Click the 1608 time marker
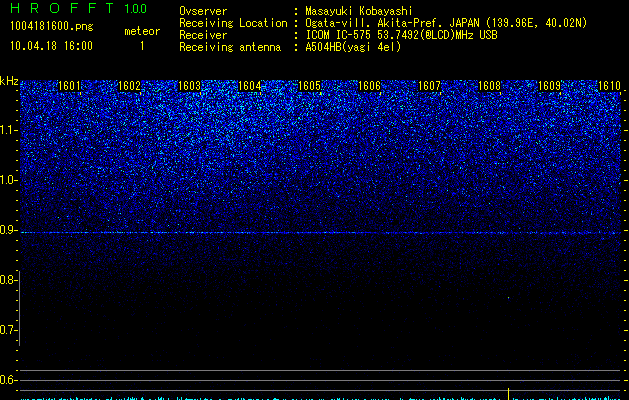 click(x=489, y=86)
